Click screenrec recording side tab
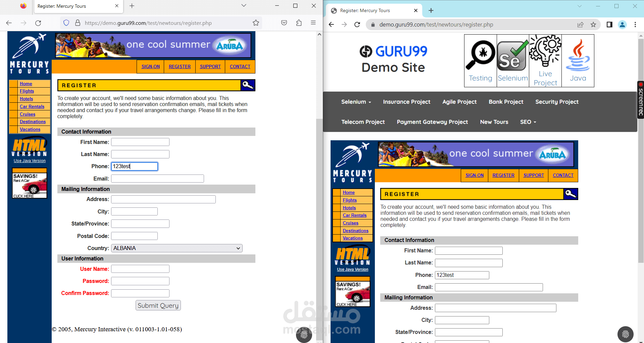 pyautogui.click(x=640, y=100)
